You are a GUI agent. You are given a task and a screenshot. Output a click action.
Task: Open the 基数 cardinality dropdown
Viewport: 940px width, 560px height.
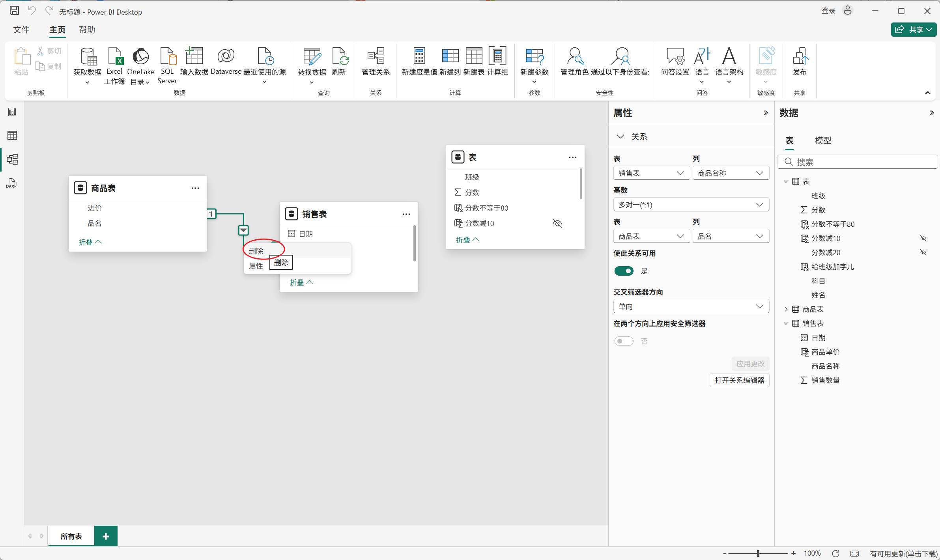click(691, 205)
